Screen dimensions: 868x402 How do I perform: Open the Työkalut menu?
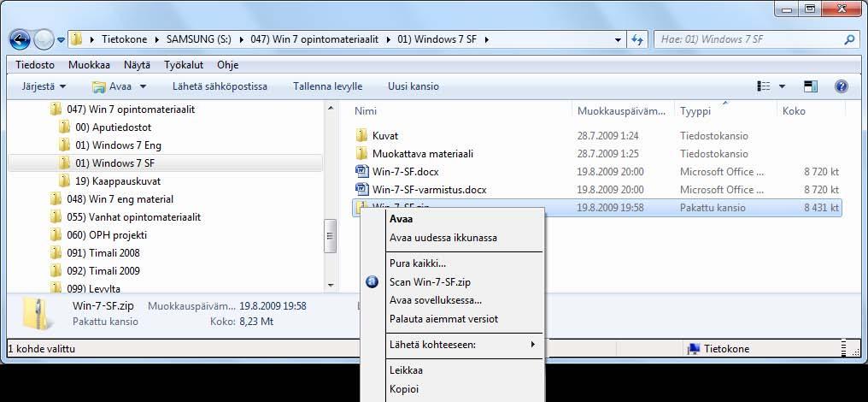click(184, 65)
